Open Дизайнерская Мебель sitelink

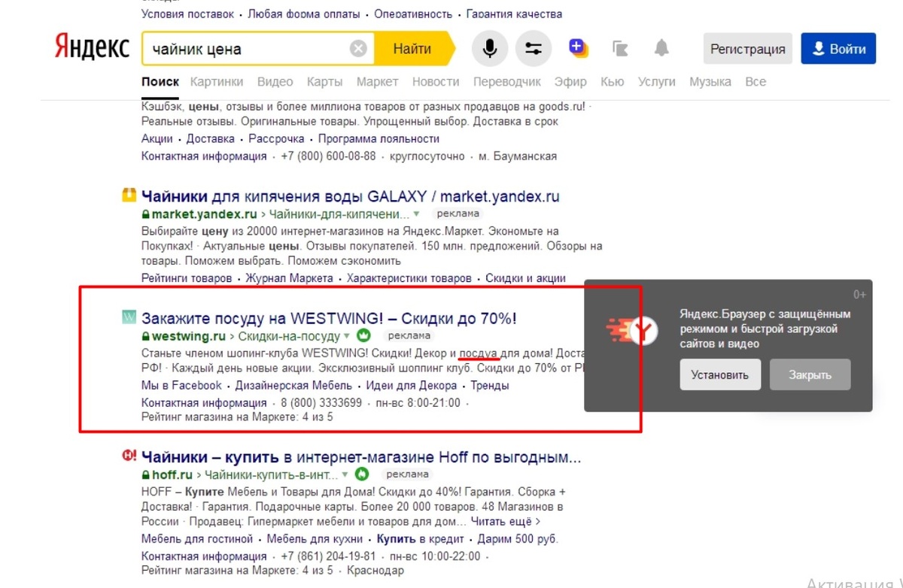click(x=294, y=386)
